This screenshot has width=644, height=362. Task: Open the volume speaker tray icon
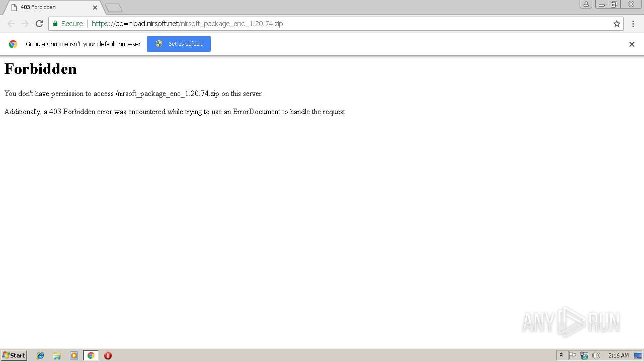pyautogui.click(x=596, y=355)
